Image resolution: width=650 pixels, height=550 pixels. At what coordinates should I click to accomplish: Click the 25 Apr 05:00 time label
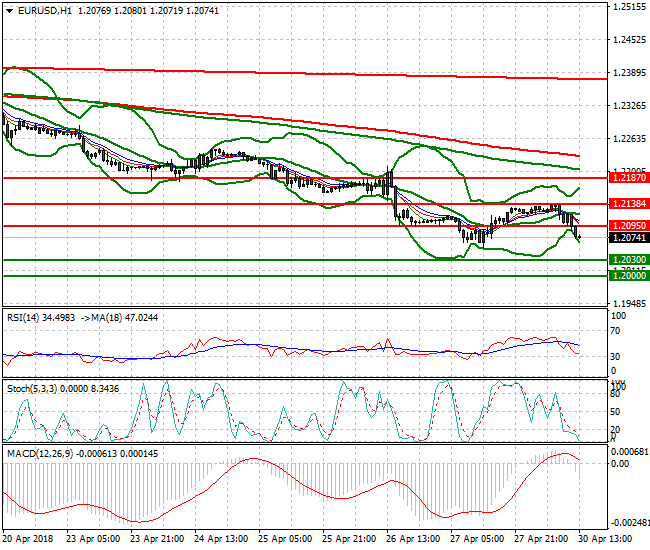tap(285, 539)
